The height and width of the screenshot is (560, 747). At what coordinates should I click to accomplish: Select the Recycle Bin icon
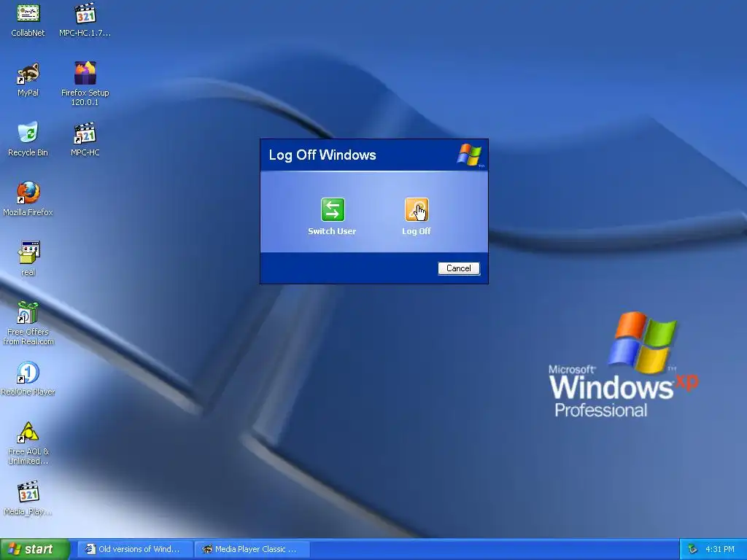pyautogui.click(x=28, y=133)
